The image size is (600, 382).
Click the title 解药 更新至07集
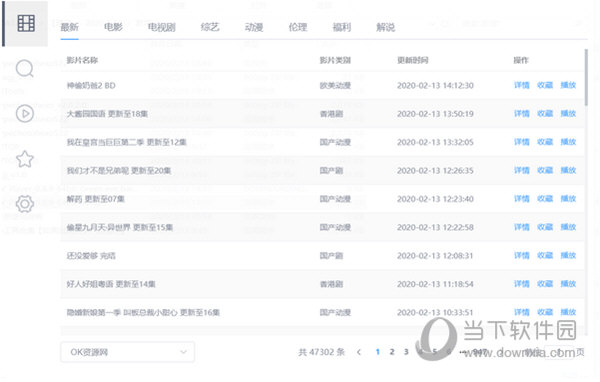point(96,199)
